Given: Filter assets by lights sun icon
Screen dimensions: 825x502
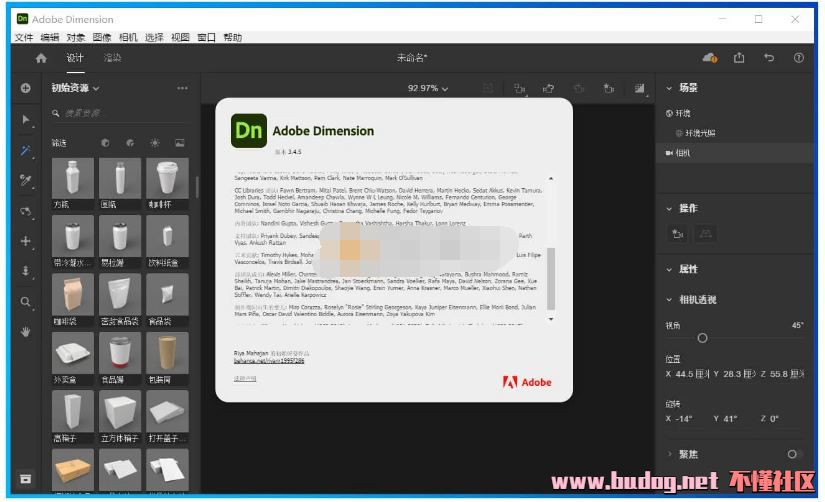Looking at the screenshot, I should [x=155, y=143].
